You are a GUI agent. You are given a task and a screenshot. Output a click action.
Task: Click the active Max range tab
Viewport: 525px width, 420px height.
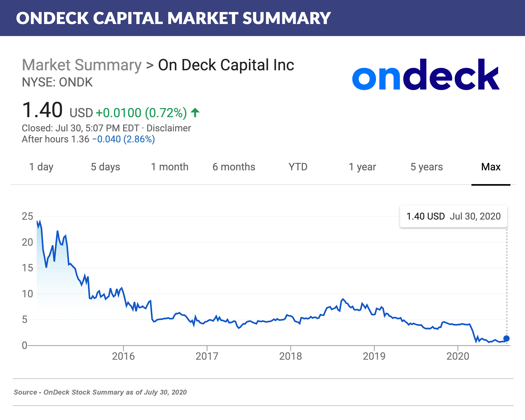click(x=491, y=167)
